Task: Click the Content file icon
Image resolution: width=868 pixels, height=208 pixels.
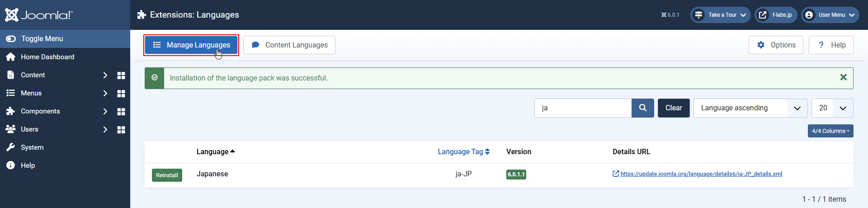Action: point(10,75)
